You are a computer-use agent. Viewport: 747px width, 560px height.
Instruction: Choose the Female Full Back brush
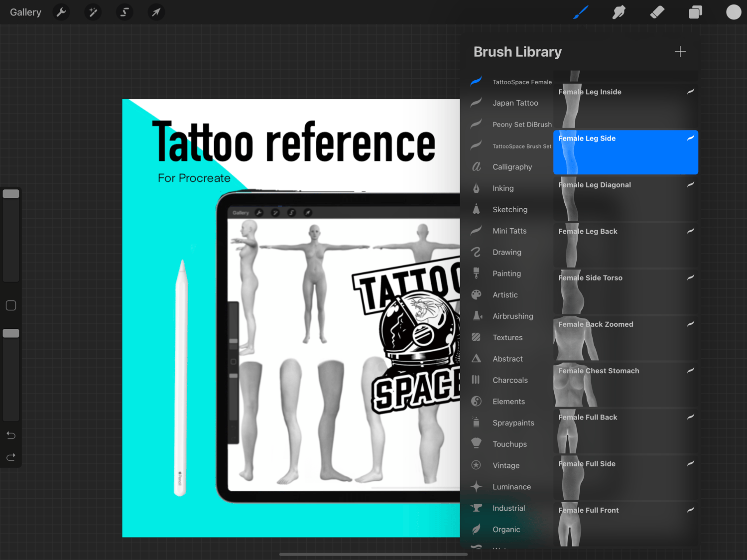[x=625, y=431]
